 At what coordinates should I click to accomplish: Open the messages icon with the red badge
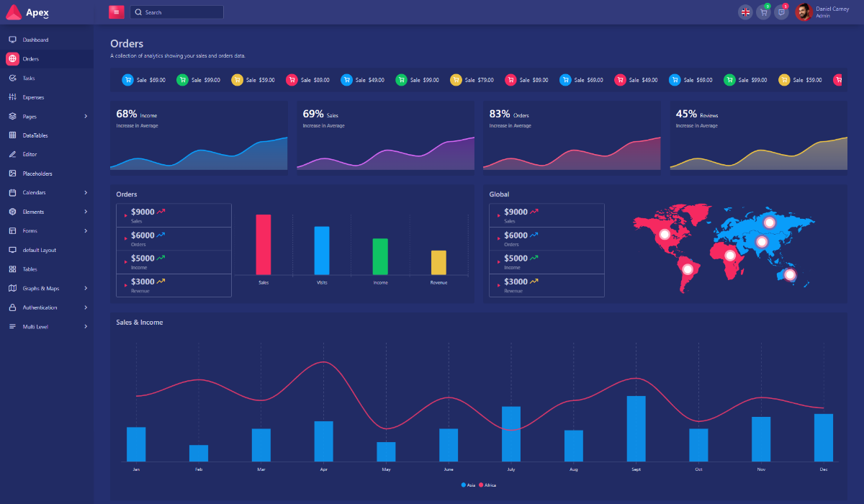tap(781, 12)
